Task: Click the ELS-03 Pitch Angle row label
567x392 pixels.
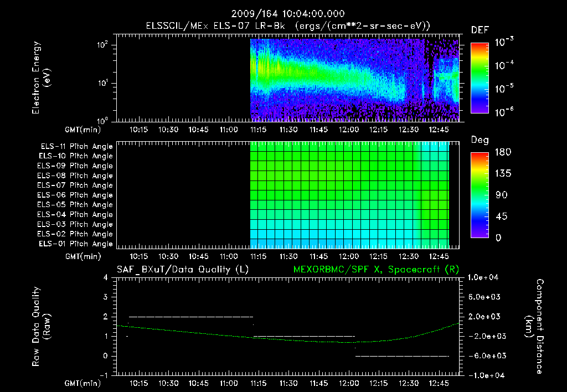Action: point(75,225)
